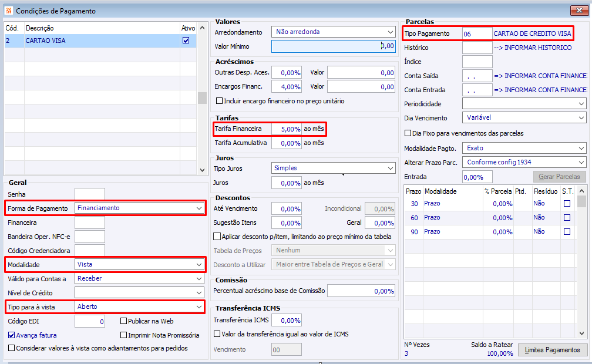Click the Tipo Pagamento code field
This screenshot has width=592, height=364.
coord(477,34)
